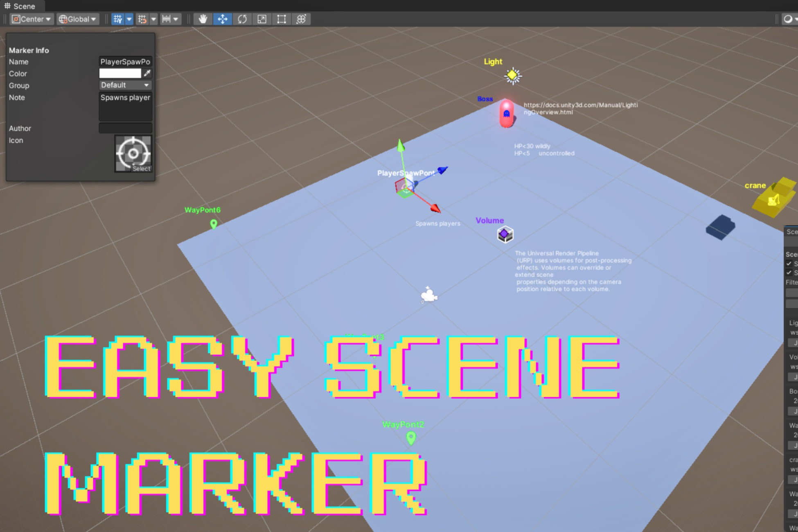798x532 pixels.
Task: Select the WayPont6 pin marker
Action: coord(214,224)
